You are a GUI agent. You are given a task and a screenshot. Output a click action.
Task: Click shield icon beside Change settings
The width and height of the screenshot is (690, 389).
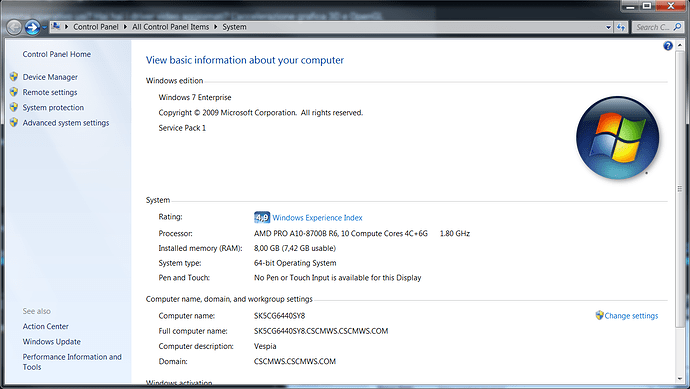coord(599,315)
